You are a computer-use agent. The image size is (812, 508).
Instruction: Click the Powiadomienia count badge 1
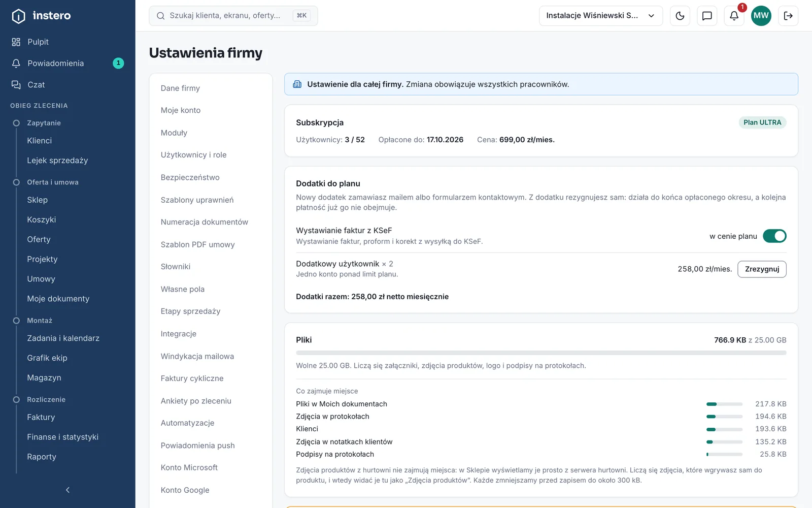(x=118, y=63)
